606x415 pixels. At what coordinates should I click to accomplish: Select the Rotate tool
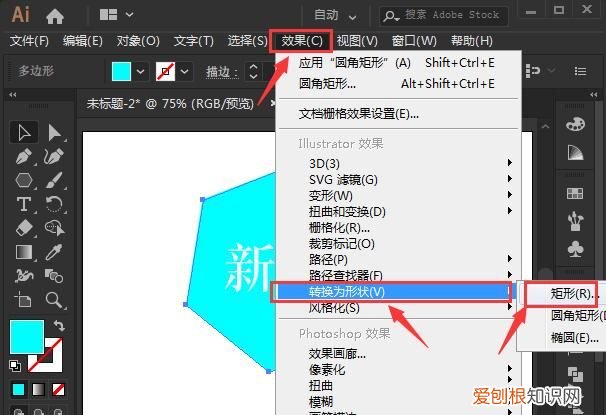coord(54,204)
